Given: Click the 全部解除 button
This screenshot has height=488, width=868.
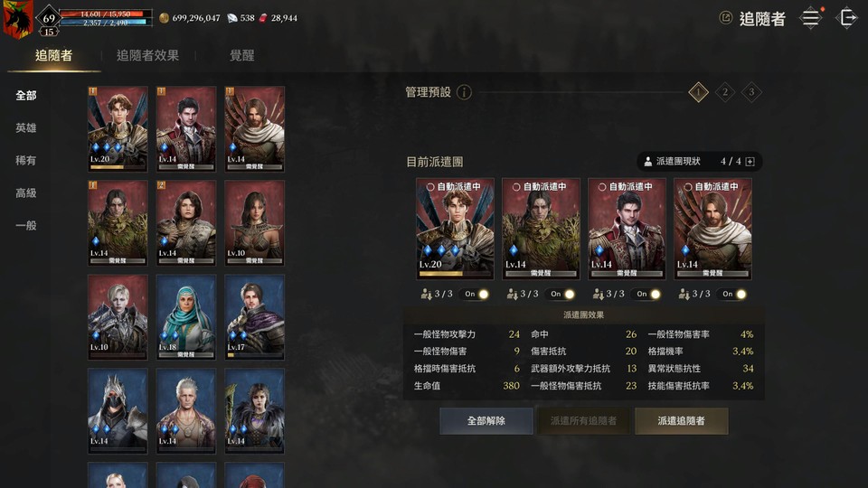Looking at the screenshot, I should [x=486, y=420].
